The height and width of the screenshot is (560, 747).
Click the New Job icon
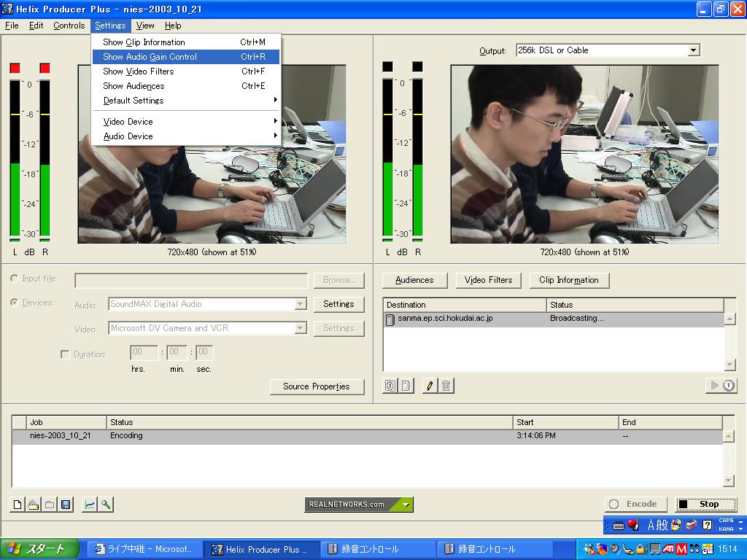(18, 504)
